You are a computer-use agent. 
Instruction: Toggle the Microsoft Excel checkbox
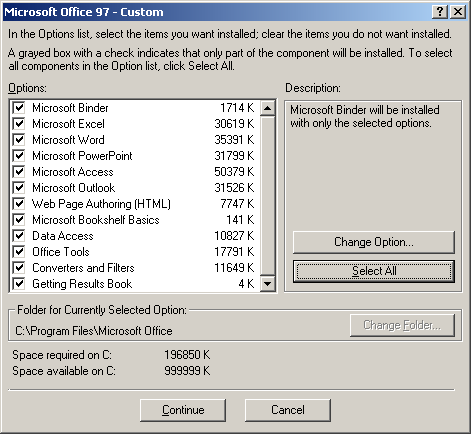(x=19, y=124)
